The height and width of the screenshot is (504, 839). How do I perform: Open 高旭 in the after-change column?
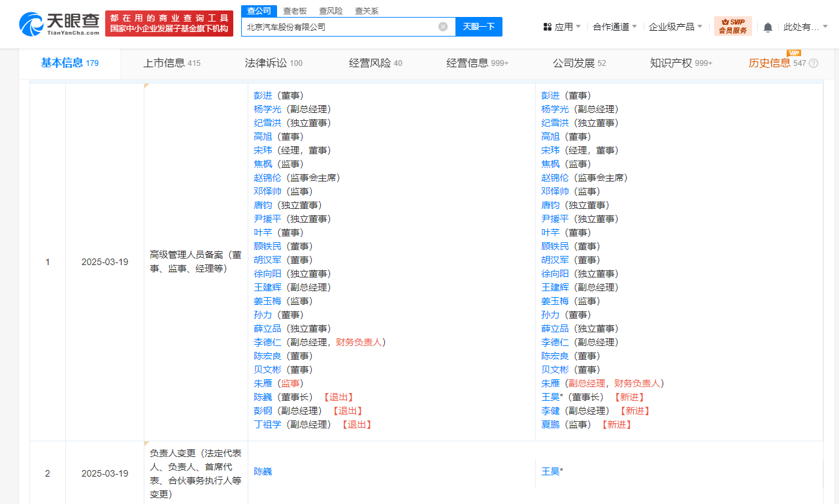(551, 136)
